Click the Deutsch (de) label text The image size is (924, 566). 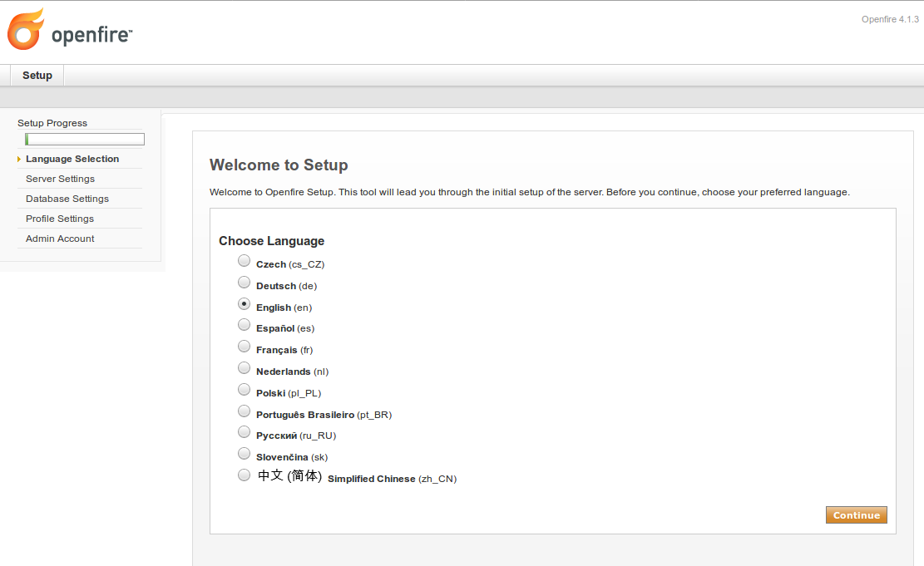(286, 286)
